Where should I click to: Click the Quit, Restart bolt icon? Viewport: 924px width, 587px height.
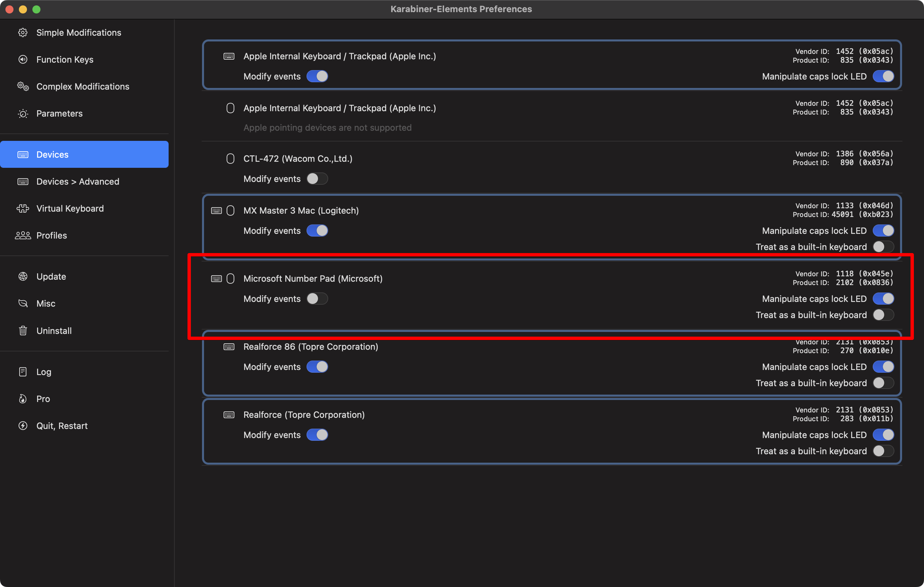[23, 426]
